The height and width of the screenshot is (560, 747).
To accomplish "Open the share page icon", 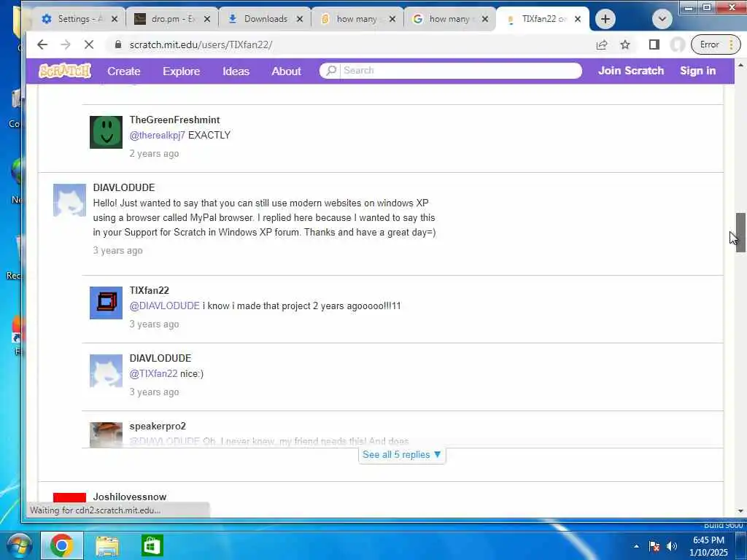I will [602, 44].
